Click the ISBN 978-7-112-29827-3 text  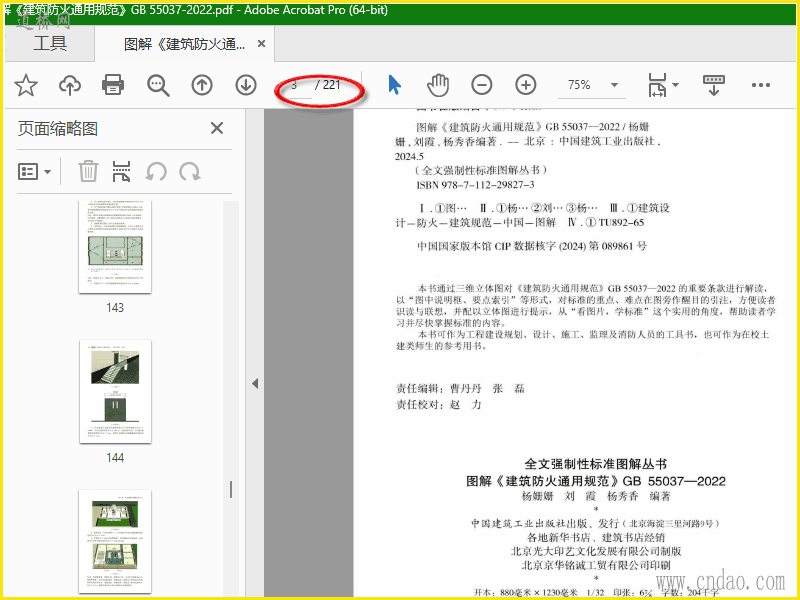476,185
